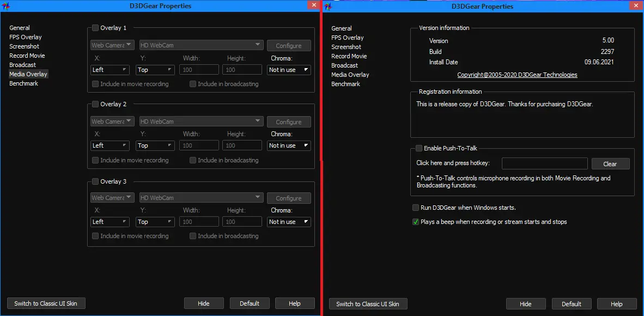This screenshot has width=644, height=316.
Task: Open Overlay 3 Web Camera source dropdown
Action: click(112, 198)
